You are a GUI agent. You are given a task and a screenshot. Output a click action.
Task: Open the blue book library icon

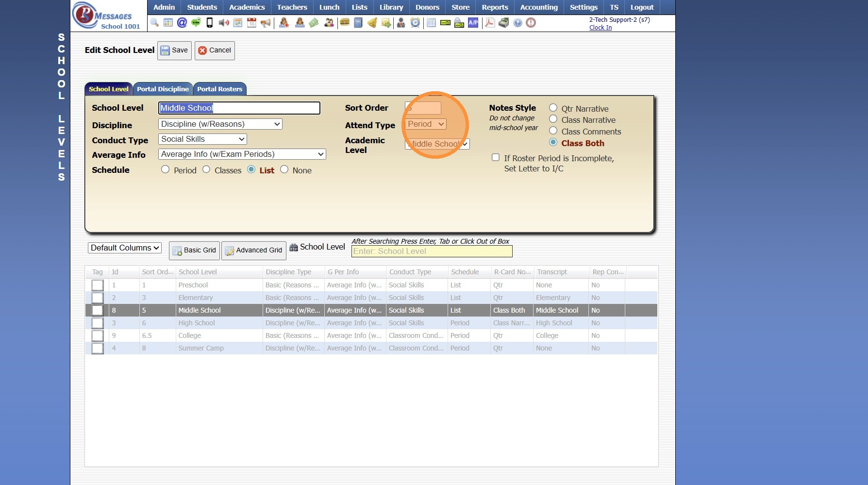click(x=358, y=22)
